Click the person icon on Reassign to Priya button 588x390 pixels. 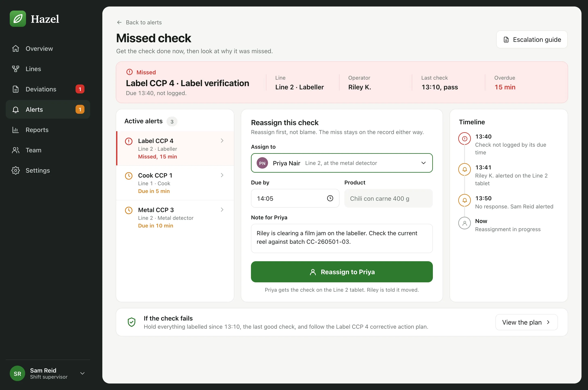(x=313, y=272)
